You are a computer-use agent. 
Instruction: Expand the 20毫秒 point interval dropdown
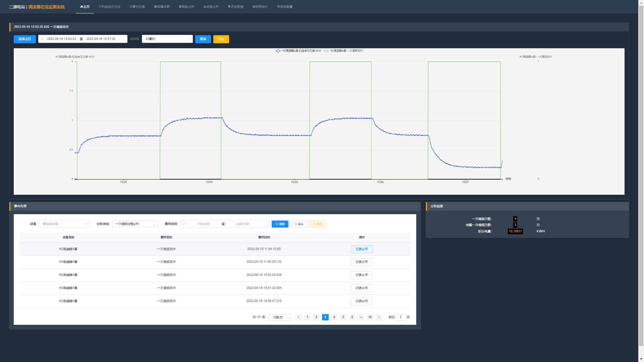[167, 39]
